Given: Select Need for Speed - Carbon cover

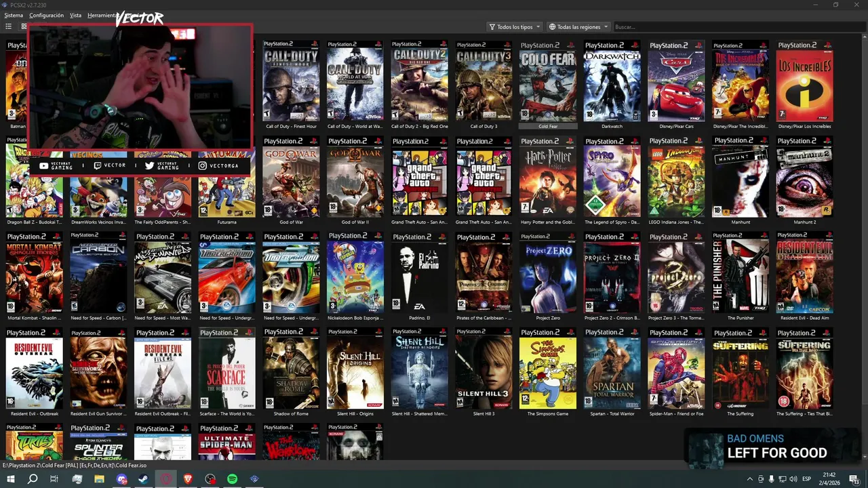Looking at the screenshot, I should (98, 272).
